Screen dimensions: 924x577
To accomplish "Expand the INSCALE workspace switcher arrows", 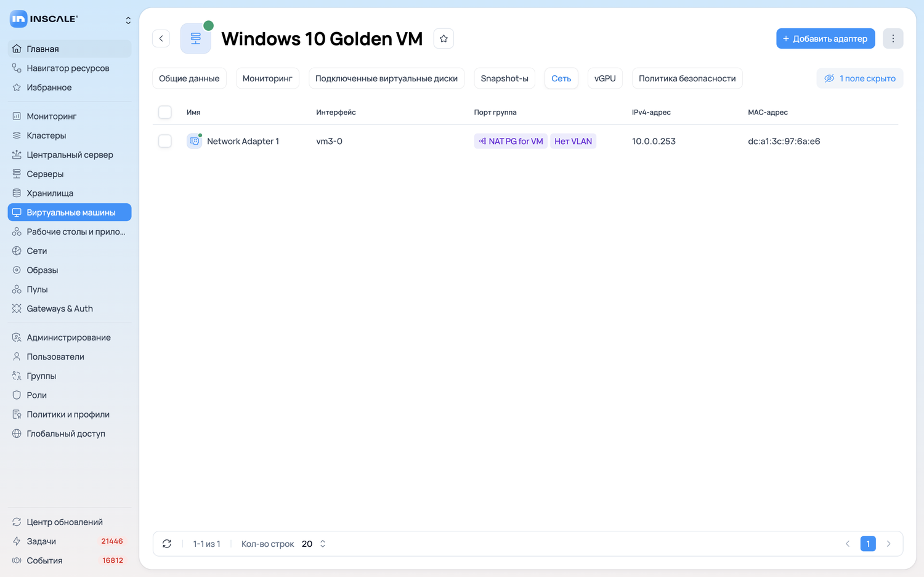I will tap(128, 20).
